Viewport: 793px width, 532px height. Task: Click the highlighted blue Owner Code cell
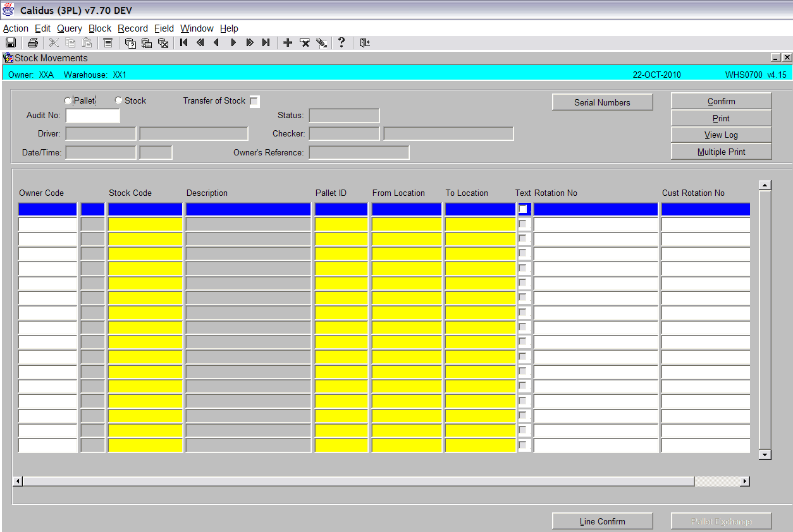tap(47, 209)
